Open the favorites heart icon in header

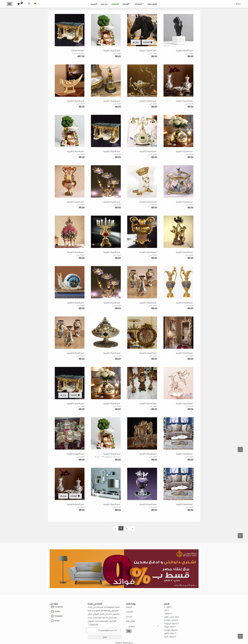tap(18, 4)
